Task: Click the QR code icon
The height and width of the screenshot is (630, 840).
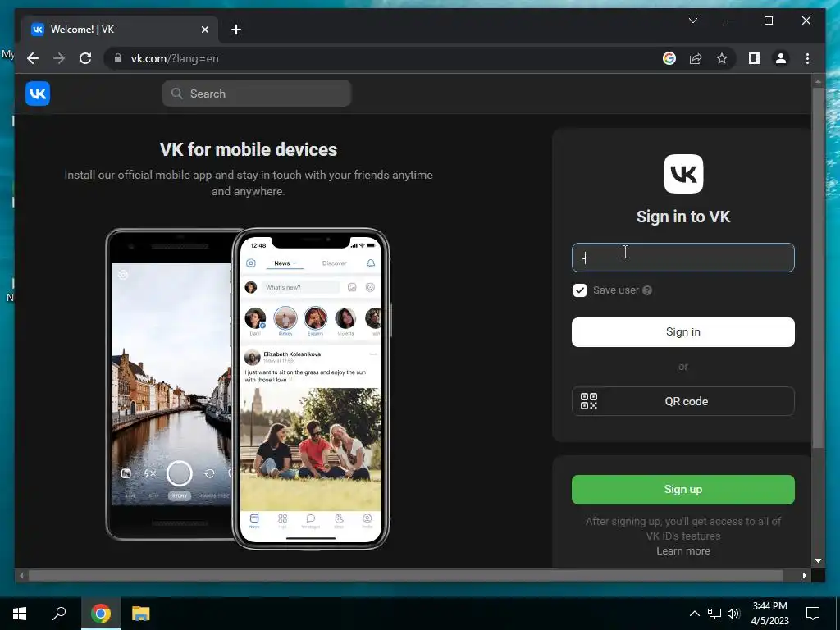Action: click(x=589, y=401)
